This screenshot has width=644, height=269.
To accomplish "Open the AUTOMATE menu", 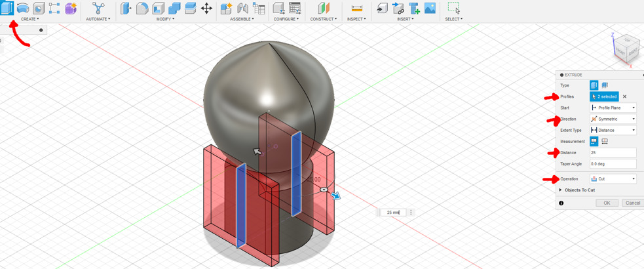I will pyautogui.click(x=98, y=19).
